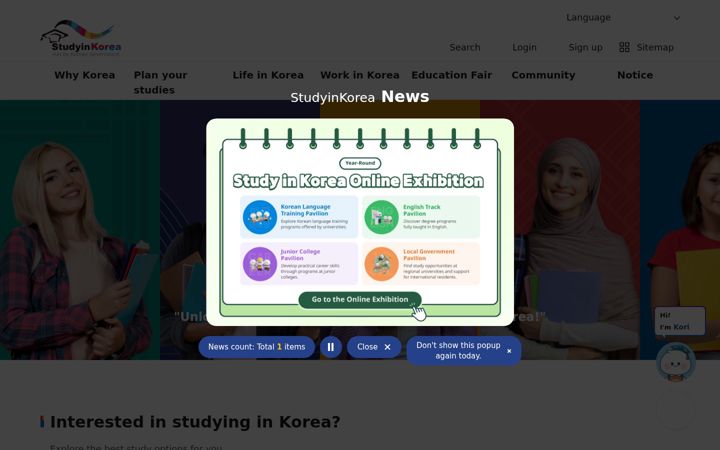Screen dimensions: 720x450
Task: Open the Life in Korea menu
Action: (x=268, y=75)
